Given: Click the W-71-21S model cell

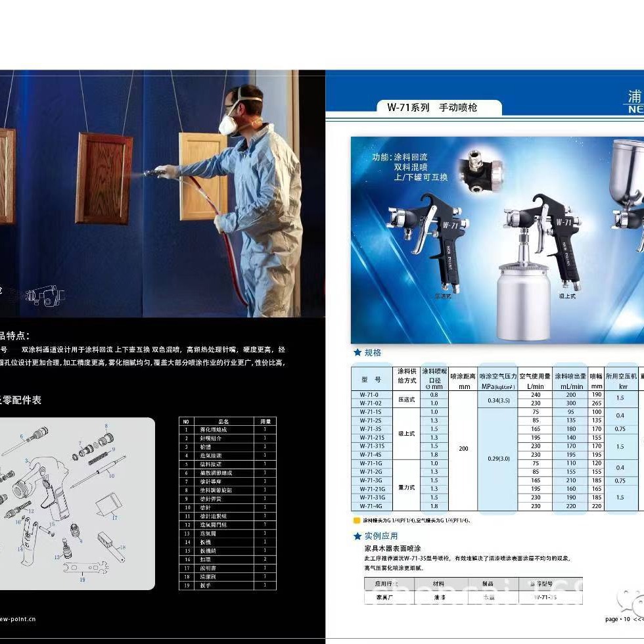Looking at the screenshot, I should (372, 438).
